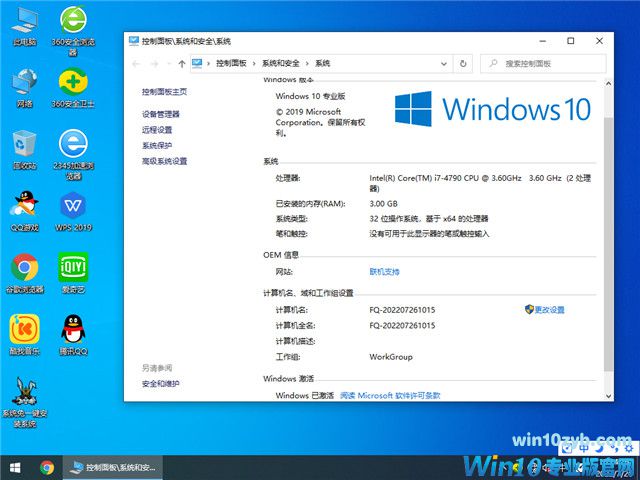Viewport: 640px width, 480px height.
Task: Launch Tencent QQ desktop icon
Action: [x=73, y=335]
